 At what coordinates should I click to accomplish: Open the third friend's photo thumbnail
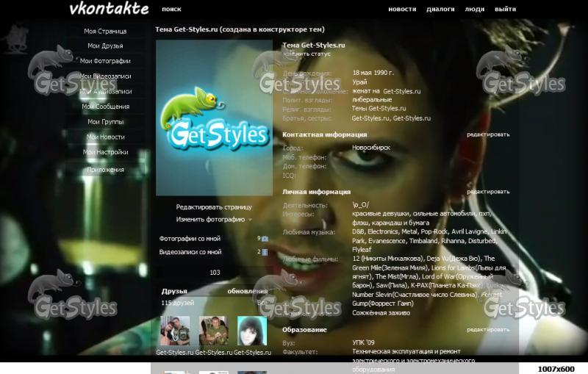pyautogui.click(x=252, y=331)
